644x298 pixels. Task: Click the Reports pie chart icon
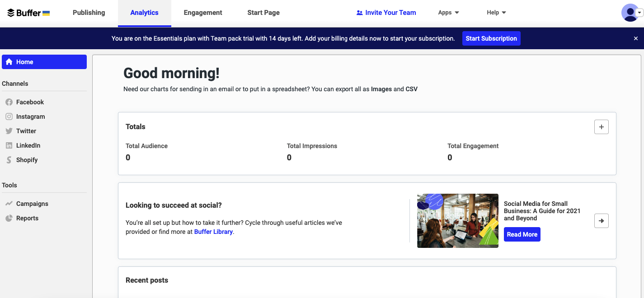9,218
